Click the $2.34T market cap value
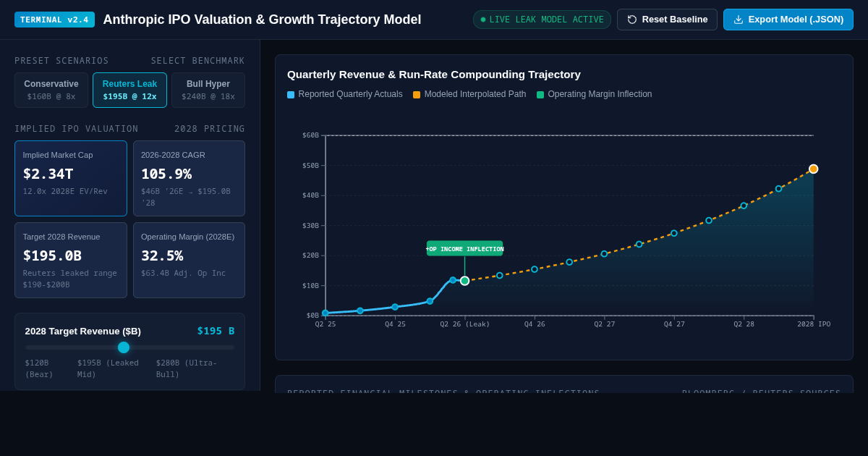 tap(48, 174)
